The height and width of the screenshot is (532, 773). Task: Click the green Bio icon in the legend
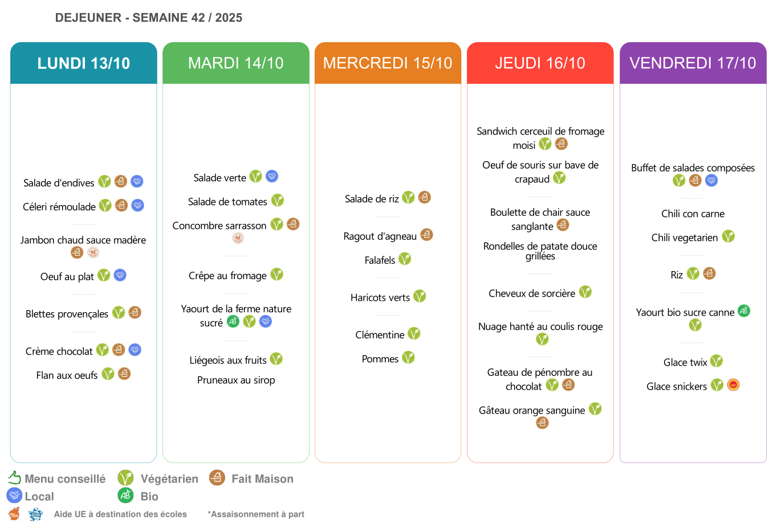click(x=125, y=496)
